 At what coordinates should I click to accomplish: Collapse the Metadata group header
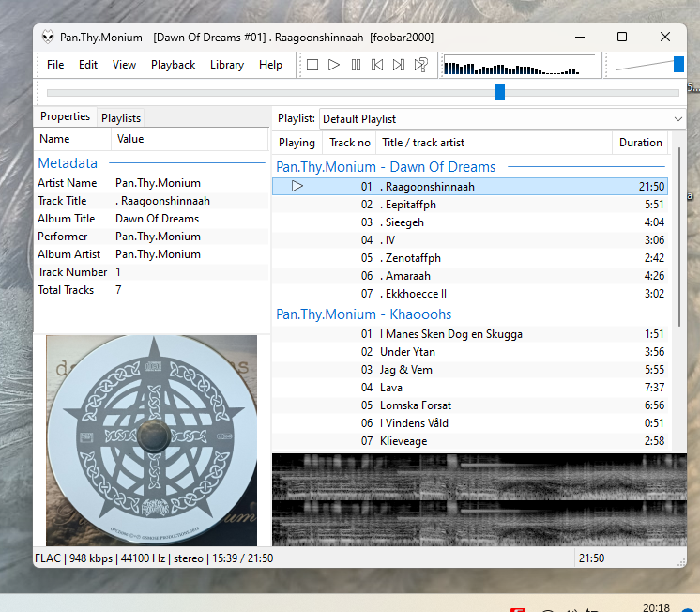click(151, 163)
